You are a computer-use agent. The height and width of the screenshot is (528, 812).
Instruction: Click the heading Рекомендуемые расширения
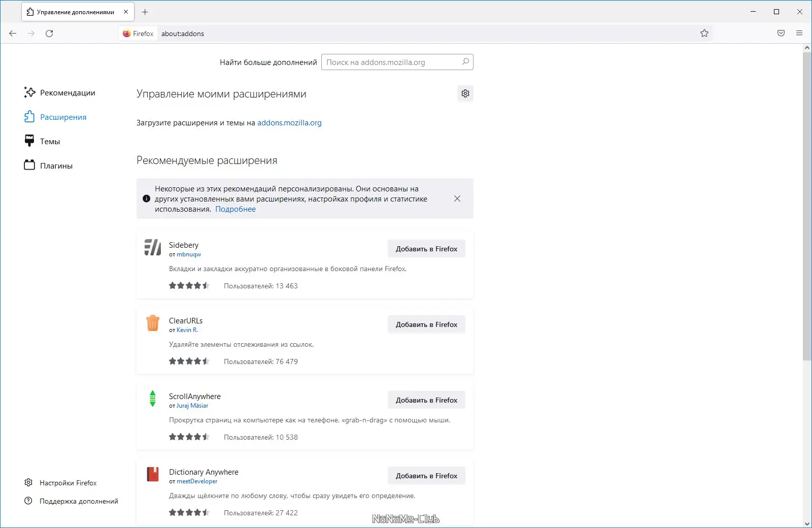(x=207, y=160)
